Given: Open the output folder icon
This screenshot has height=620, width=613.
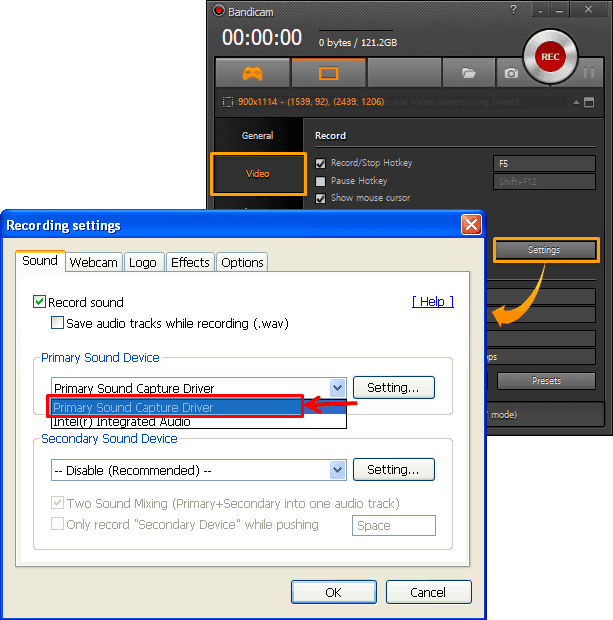Looking at the screenshot, I should [x=468, y=73].
